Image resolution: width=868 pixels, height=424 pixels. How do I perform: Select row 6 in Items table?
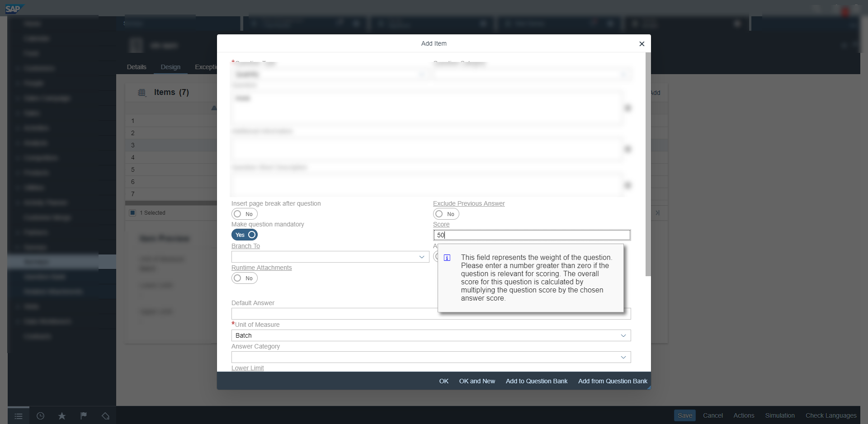(171, 182)
